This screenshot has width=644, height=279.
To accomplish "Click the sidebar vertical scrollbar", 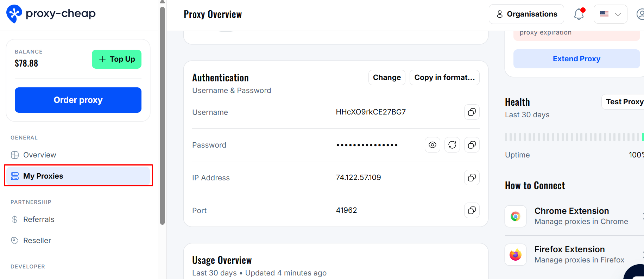I will 162,116.
